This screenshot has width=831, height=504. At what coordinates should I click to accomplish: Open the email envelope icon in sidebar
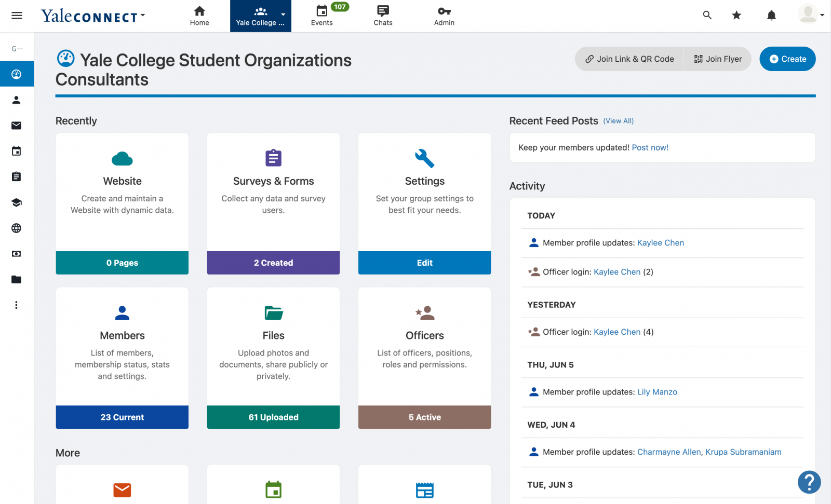[x=17, y=125]
